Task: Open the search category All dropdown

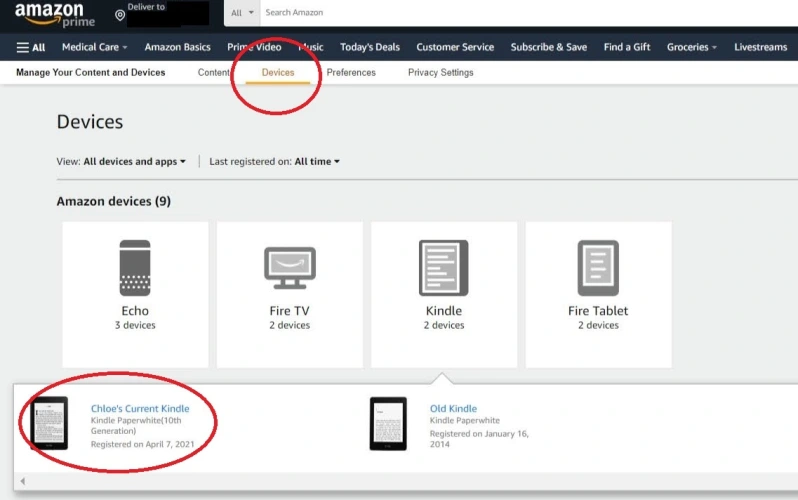Action: tap(241, 13)
